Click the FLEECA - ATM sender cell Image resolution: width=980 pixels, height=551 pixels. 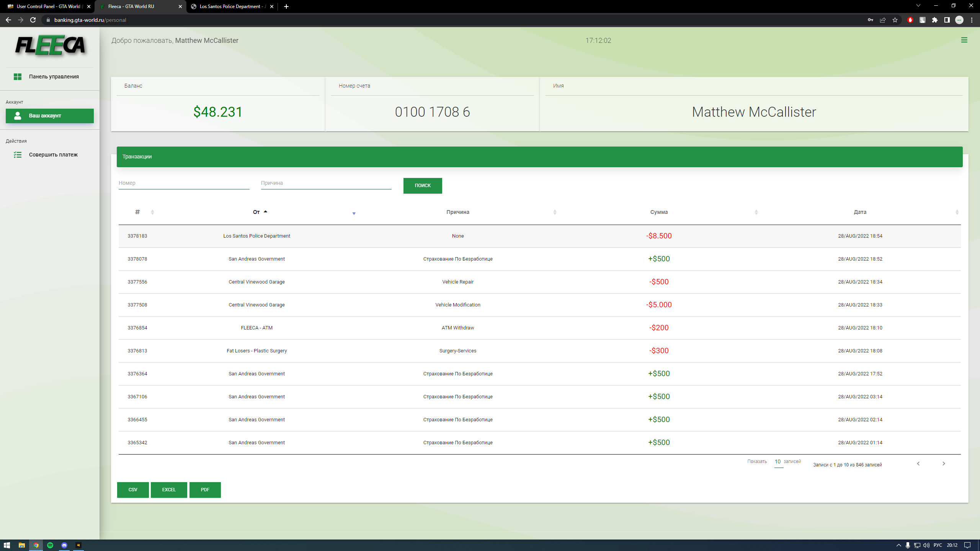tap(256, 328)
